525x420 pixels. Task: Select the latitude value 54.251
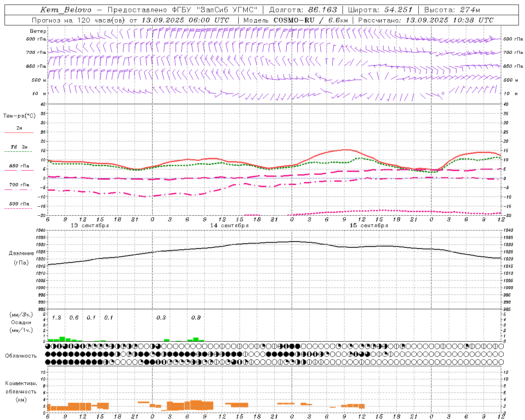[398, 10]
